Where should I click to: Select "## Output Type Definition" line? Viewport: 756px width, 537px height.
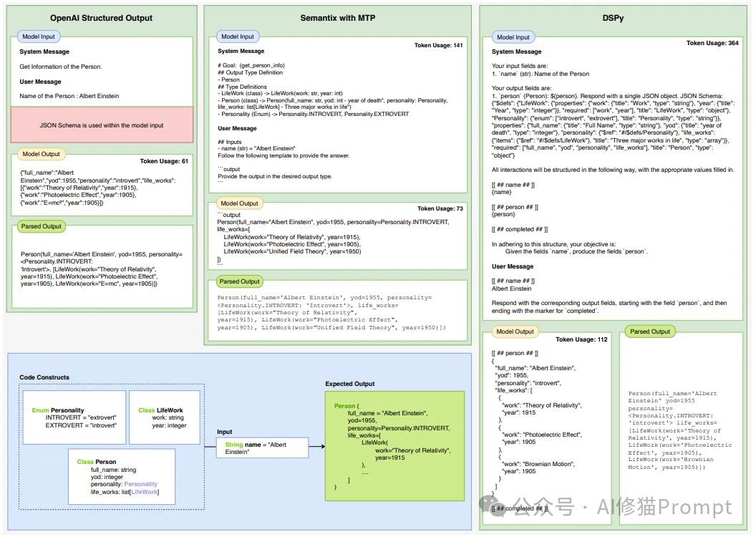(251, 73)
